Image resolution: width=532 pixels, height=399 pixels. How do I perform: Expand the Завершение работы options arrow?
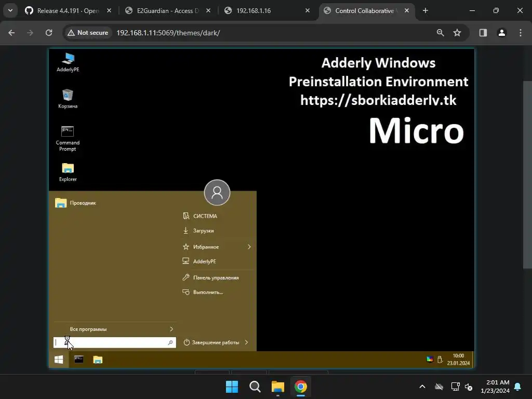click(247, 343)
